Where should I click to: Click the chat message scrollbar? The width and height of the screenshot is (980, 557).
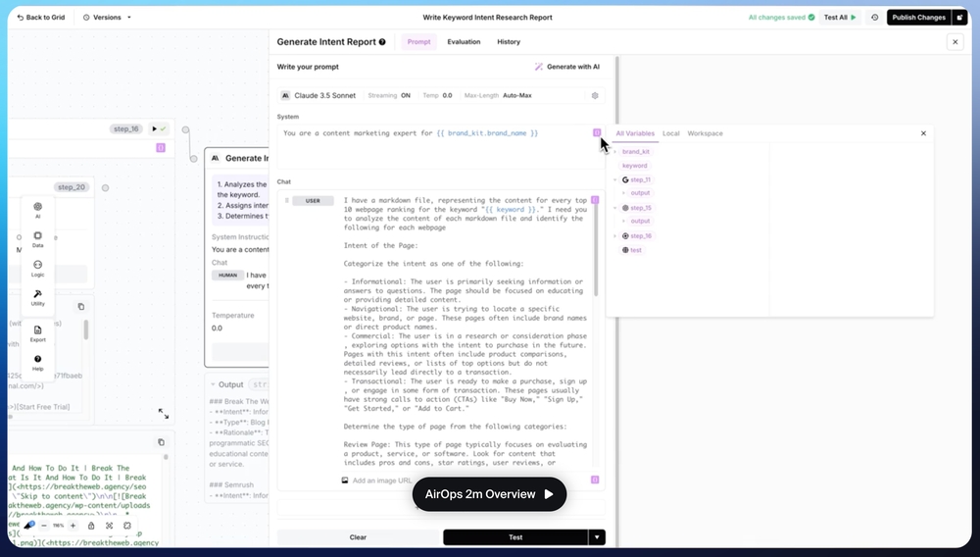click(x=596, y=250)
